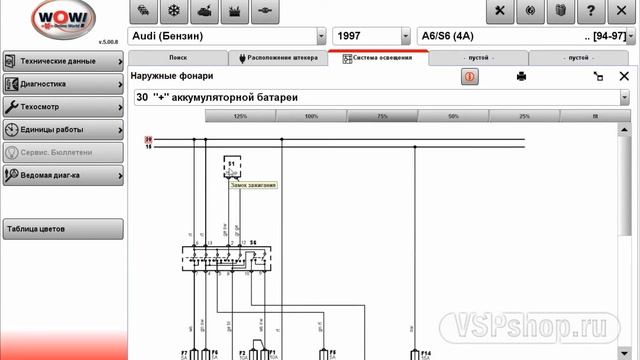Click the scrollbar up arrow

point(624,130)
